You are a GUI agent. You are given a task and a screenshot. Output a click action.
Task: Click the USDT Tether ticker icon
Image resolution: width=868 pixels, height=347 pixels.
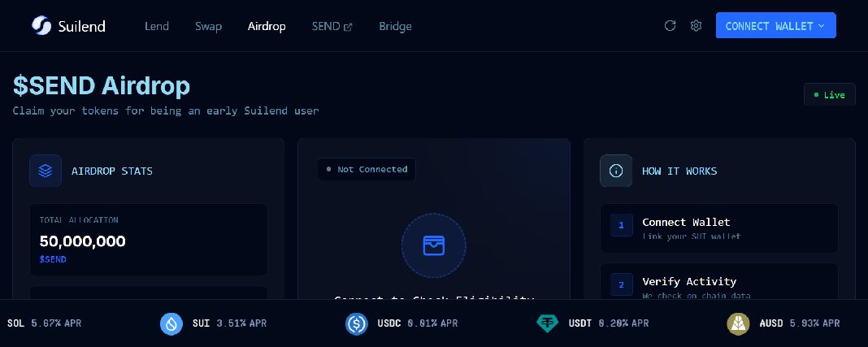[x=548, y=323]
